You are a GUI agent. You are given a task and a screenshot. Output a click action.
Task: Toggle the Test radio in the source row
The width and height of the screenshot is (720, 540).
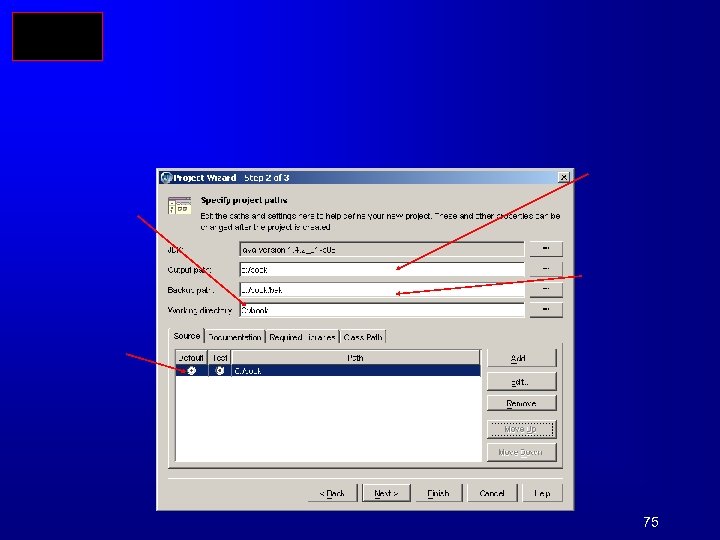(220, 371)
